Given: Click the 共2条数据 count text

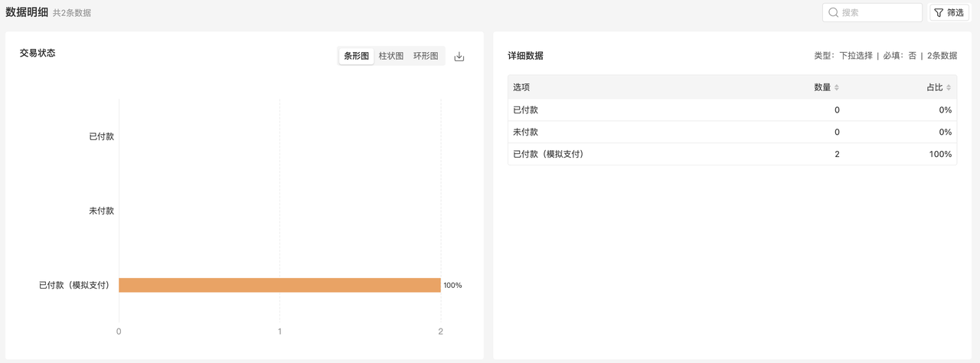Looking at the screenshot, I should point(72,13).
